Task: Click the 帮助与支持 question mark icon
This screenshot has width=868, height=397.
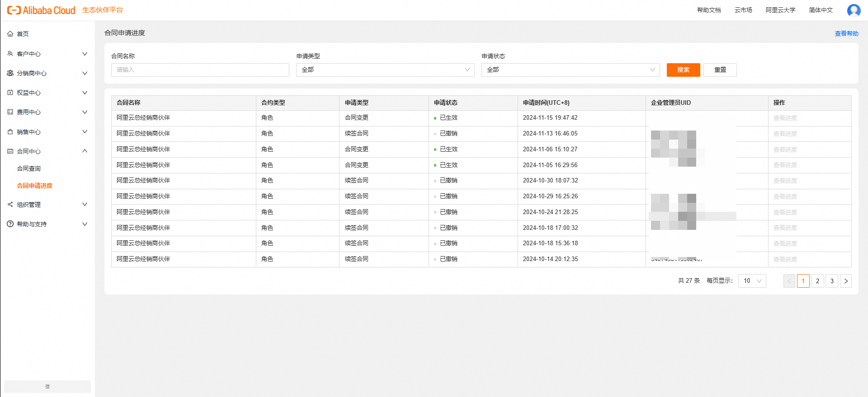Action: click(10, 224)
